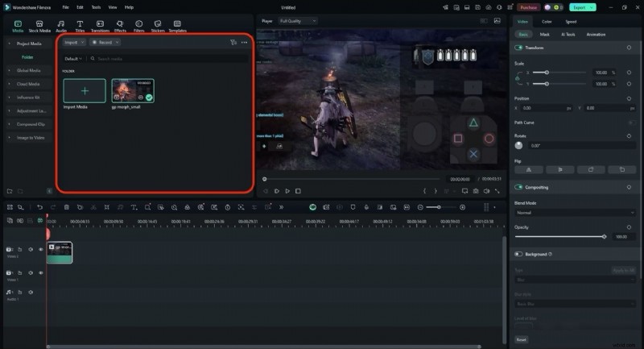Flip the clip horizontally
The width and height of the screenshot is (644, 349).
pos(529,170)
